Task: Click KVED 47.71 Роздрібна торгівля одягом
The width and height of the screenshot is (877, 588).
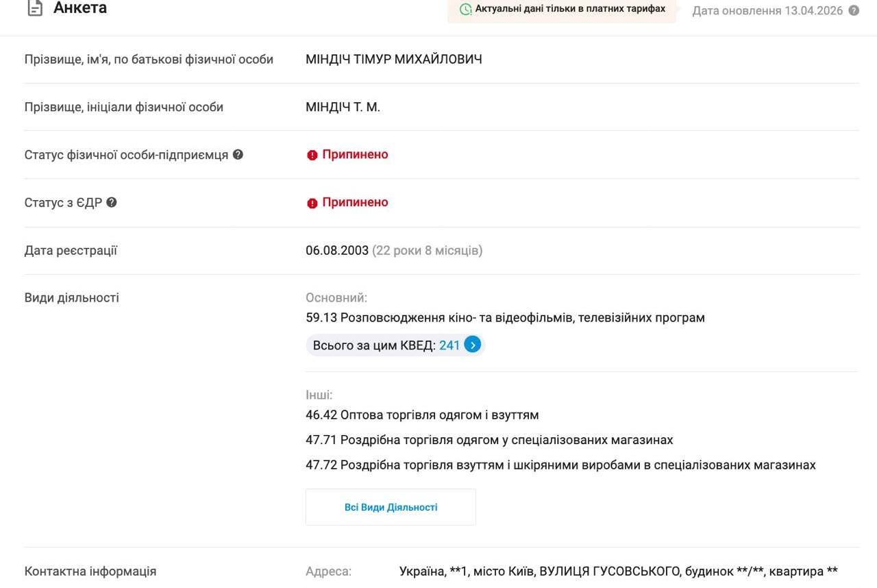Action: [x=489, y=440]
